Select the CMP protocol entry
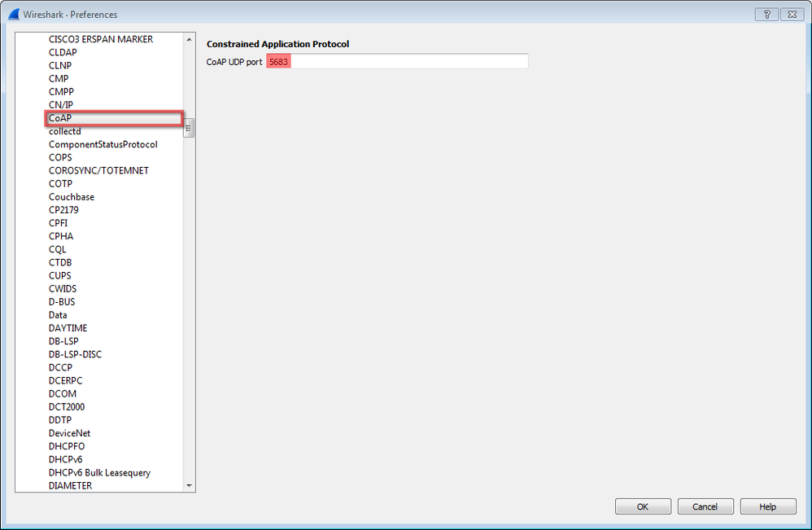This screenshot has height=530, width=812. point(59,79)
